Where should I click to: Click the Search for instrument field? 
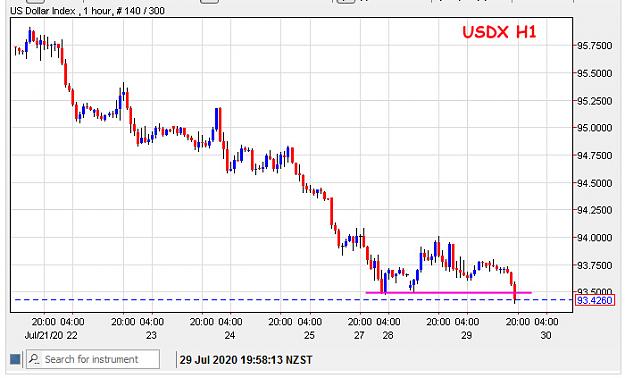point(93,359)
